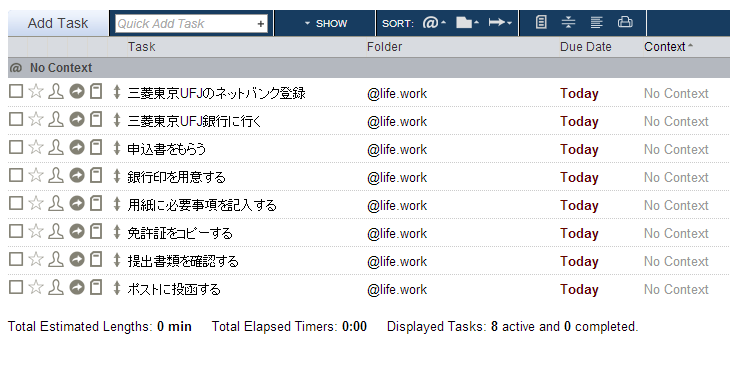
Task: Click person icon for 三菱東京UFJのネットバンク登録
Action: pyautogui.click(x=56, y=91)
